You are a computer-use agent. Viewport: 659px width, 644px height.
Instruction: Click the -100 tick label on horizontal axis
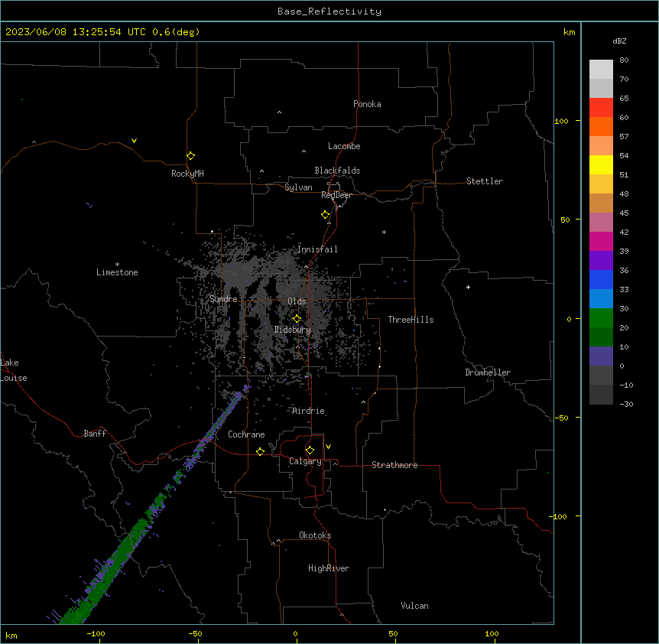point(96,633)
